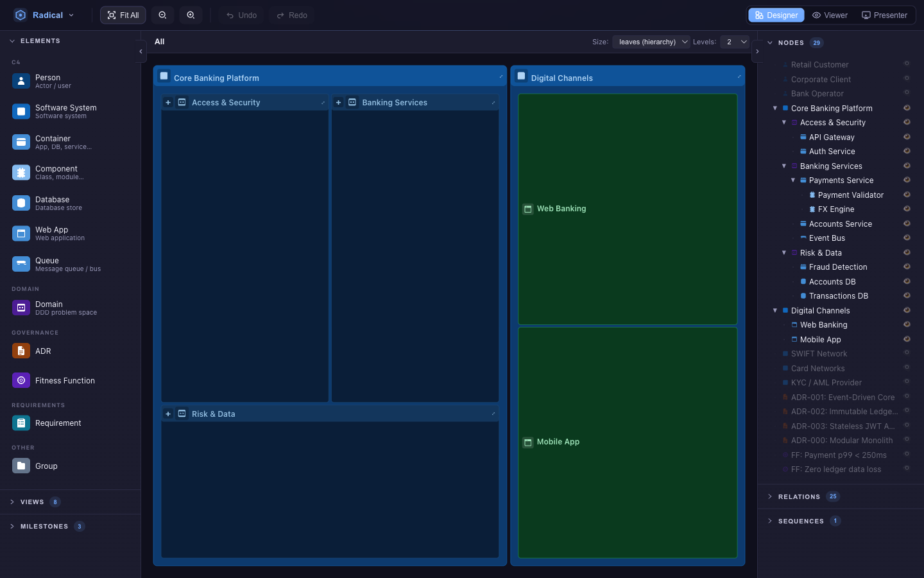Click the plus icon on Access & Security

168,102
